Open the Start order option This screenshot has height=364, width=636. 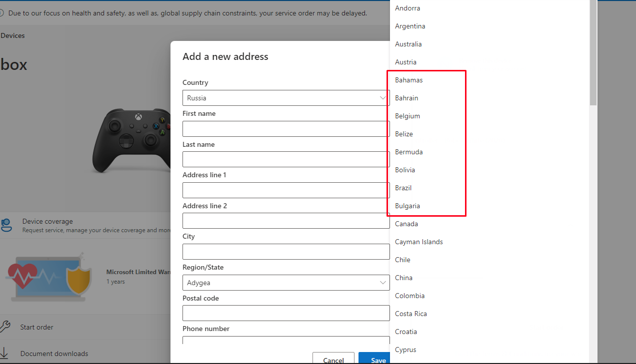(x=36, y=327)
